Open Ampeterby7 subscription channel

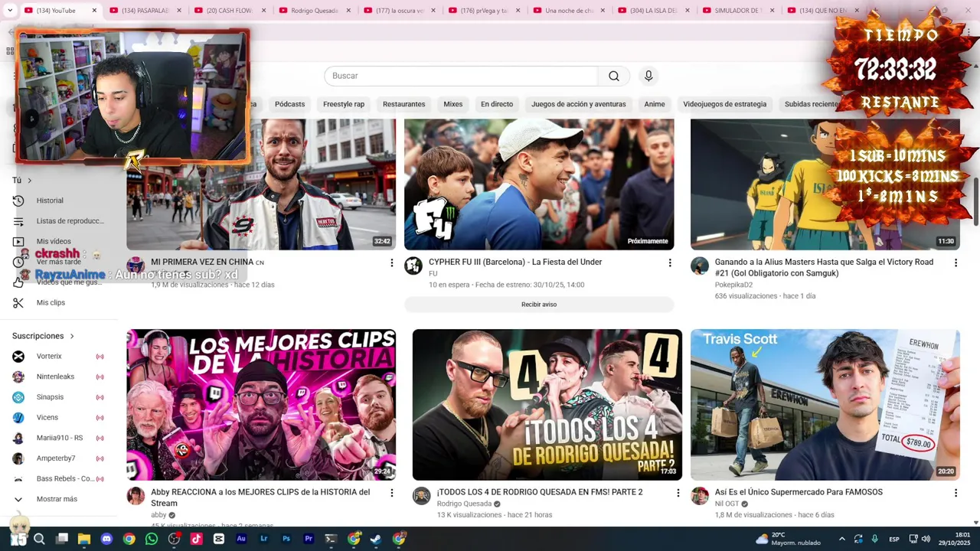click(x=57, y=458)
